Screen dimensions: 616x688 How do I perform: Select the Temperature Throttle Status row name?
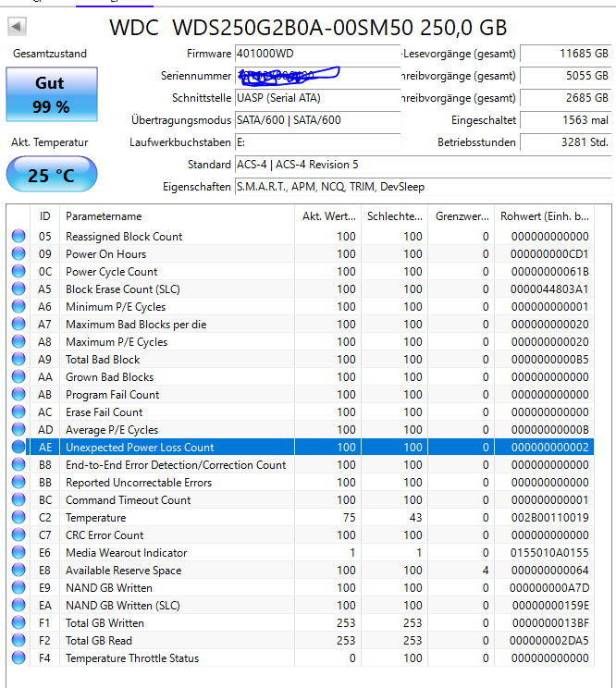132,658
